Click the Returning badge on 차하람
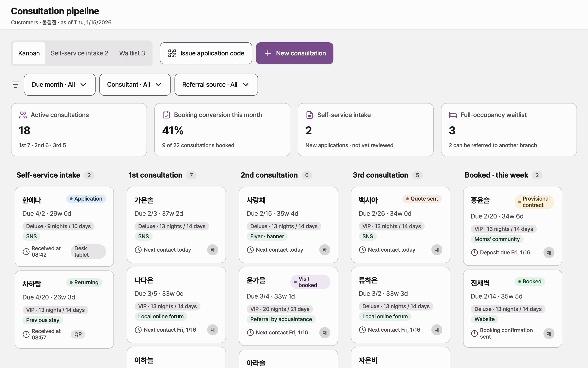Image resolution: width=588 pixels, height=368 pixels. 84,282
